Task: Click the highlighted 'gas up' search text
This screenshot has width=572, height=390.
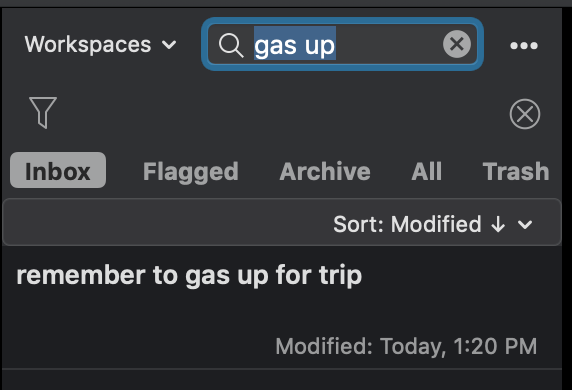Action: 294,46
